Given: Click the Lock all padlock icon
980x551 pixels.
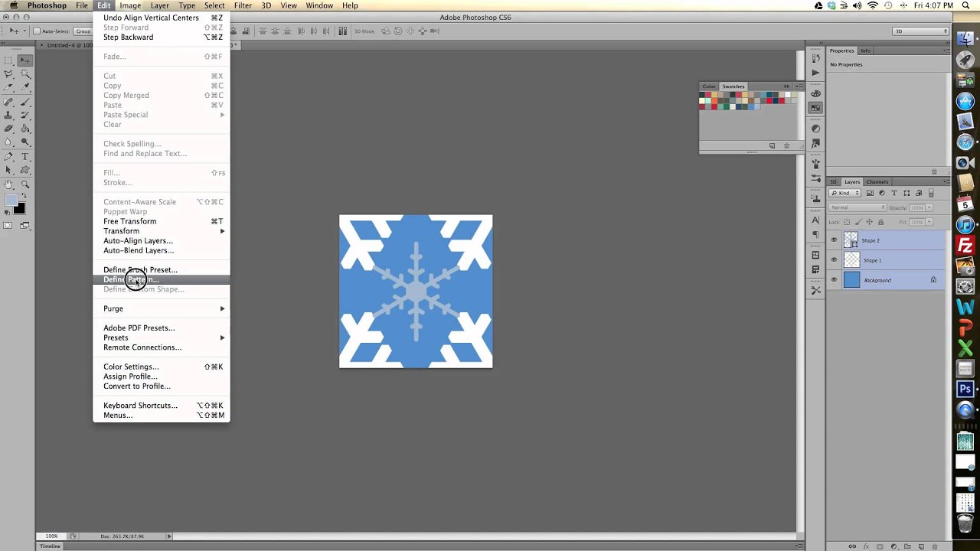Looking at the screenshot, I should [x=880, y=222].
